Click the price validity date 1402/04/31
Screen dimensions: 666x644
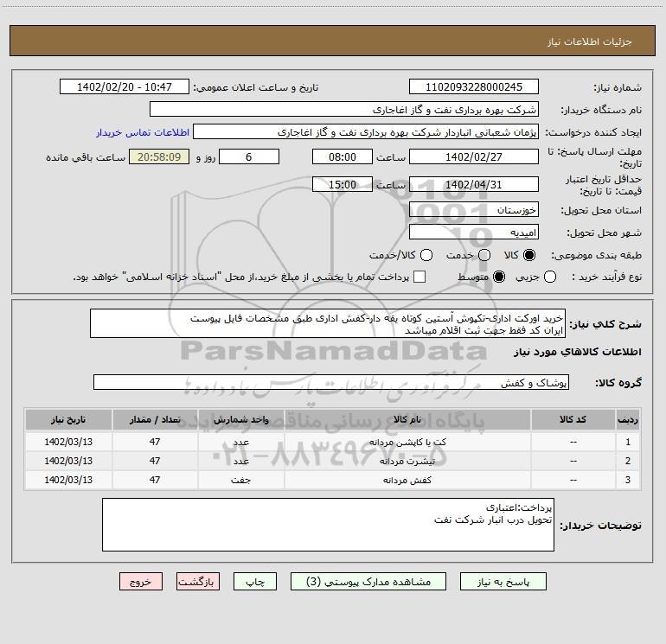(x=474, y=184)
